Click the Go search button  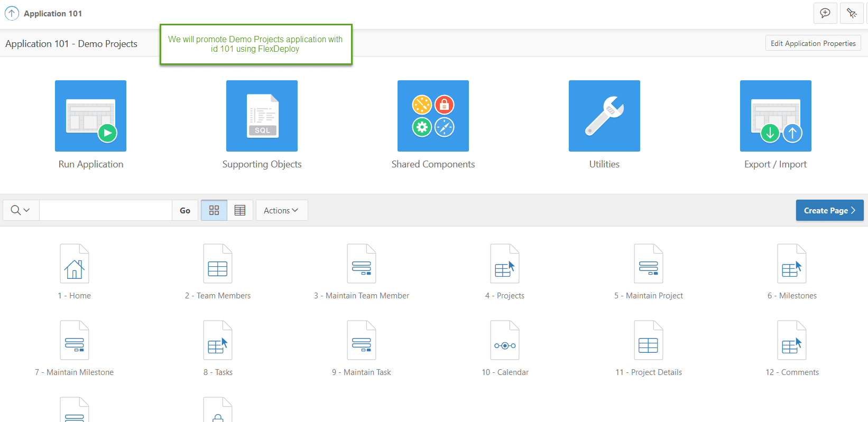tap(185, 210)
